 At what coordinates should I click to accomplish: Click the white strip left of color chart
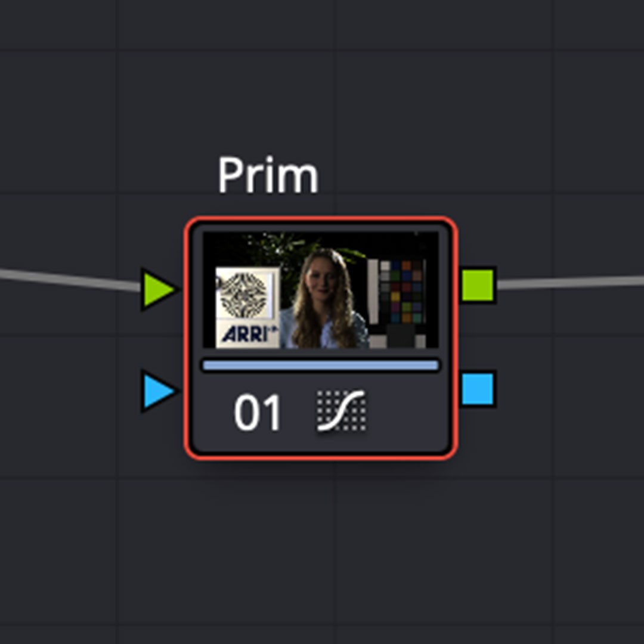point(373,291)
